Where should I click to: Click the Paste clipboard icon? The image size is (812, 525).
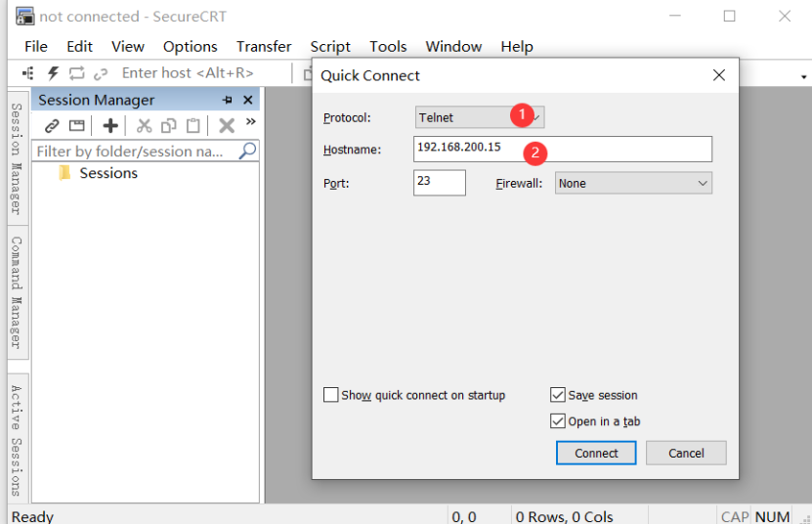(193, 125)
